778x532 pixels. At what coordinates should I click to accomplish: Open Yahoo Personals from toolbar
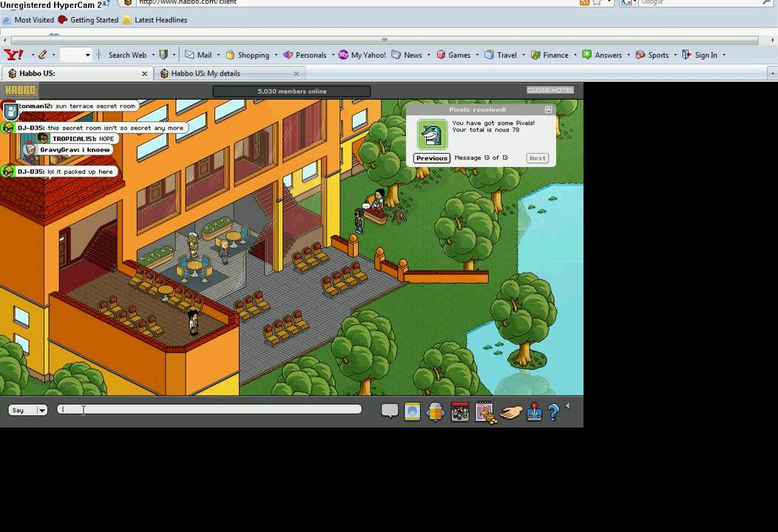click(x=305, y=55)
